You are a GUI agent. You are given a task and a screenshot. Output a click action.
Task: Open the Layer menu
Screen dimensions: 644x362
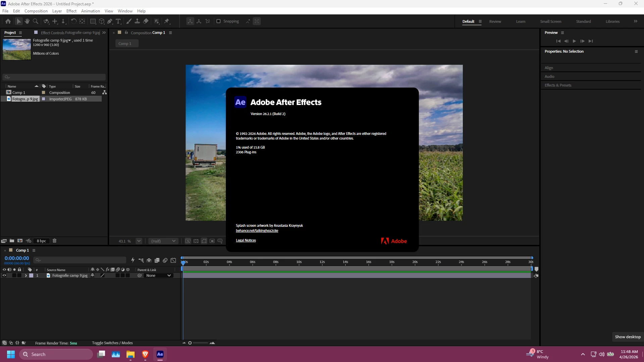tap(57, 11)
